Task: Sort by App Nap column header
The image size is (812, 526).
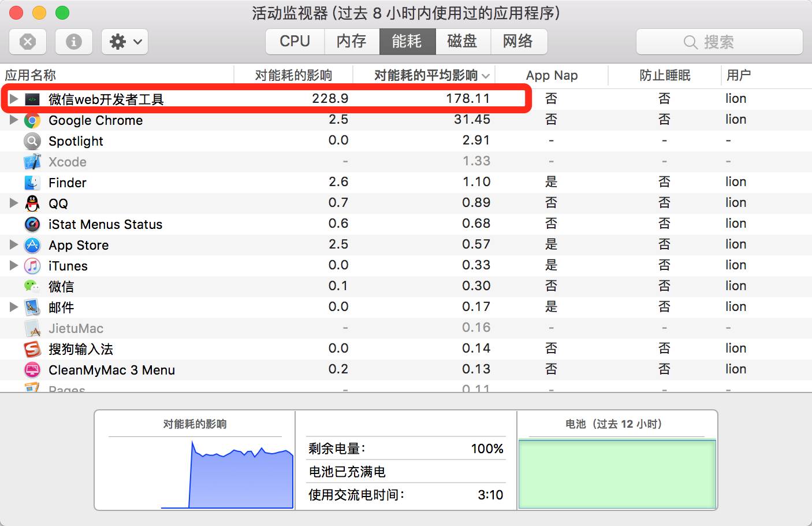Action: click(x=552, y=76)
